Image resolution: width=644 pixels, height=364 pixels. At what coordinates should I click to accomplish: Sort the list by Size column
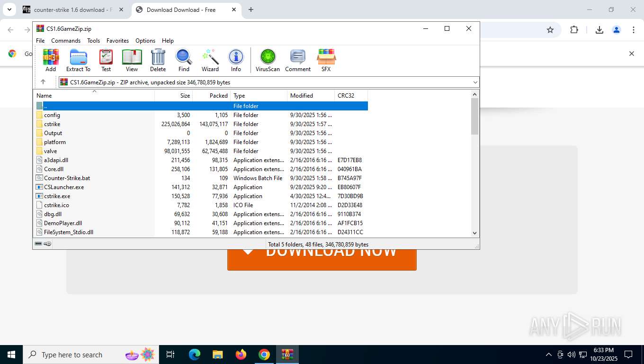coord(173,95)
